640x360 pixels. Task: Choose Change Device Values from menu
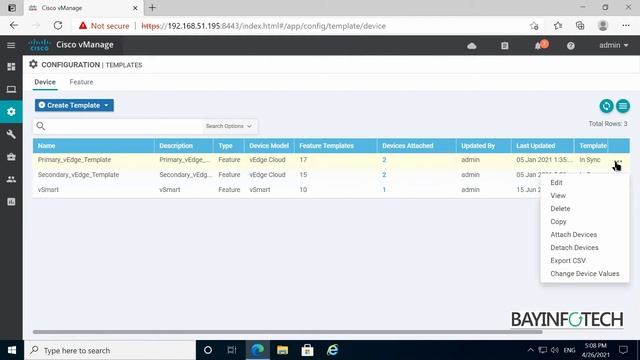(584, 273)
